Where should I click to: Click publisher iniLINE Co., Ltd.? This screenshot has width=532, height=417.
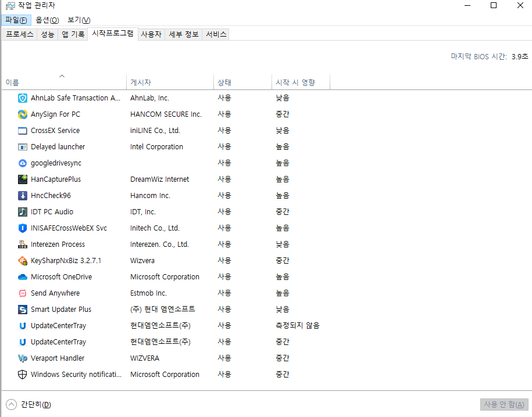[155, 131]
